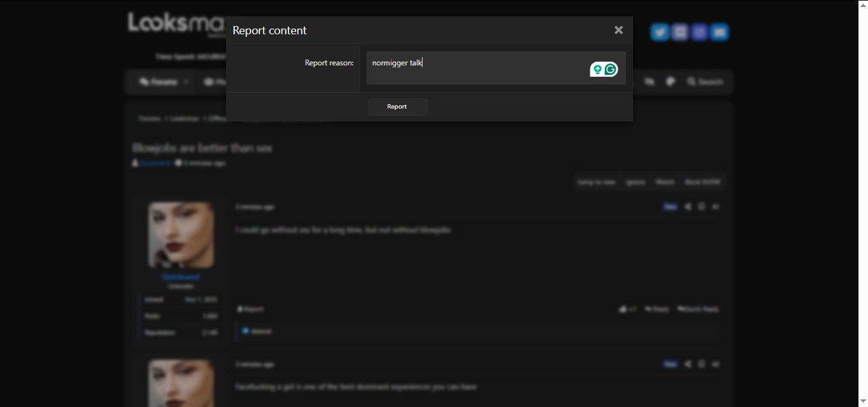Image resolution: width=868 pixels, height=407 pixels.
Task: Click the share icon on first post
Action: point(688,206)
